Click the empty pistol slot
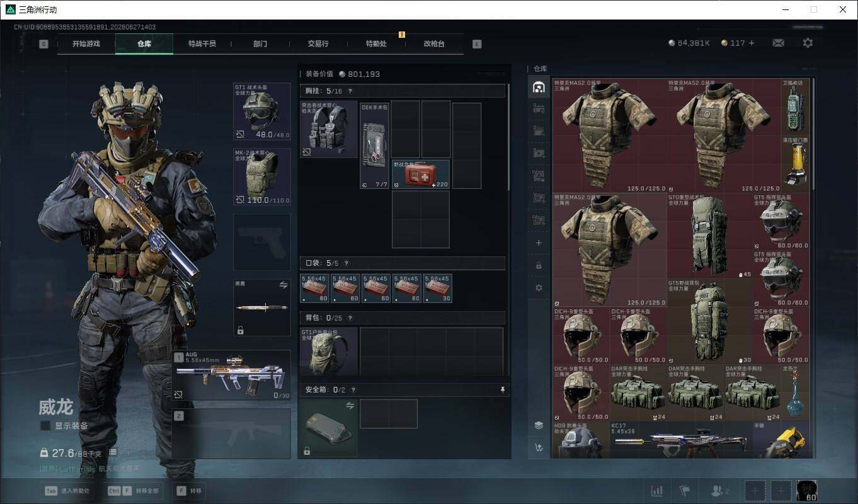Viewport: 858px width, 504px height. (262, 243)
